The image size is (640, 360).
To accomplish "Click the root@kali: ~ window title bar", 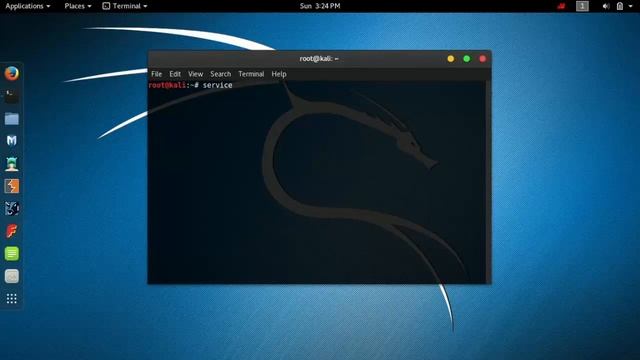I will [x=319, y=58].
